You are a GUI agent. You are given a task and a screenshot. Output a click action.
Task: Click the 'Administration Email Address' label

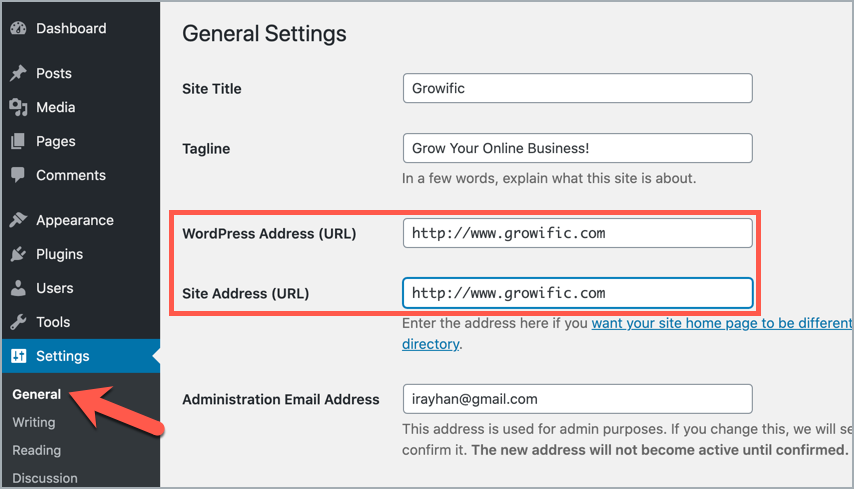[x=280, y=400]
